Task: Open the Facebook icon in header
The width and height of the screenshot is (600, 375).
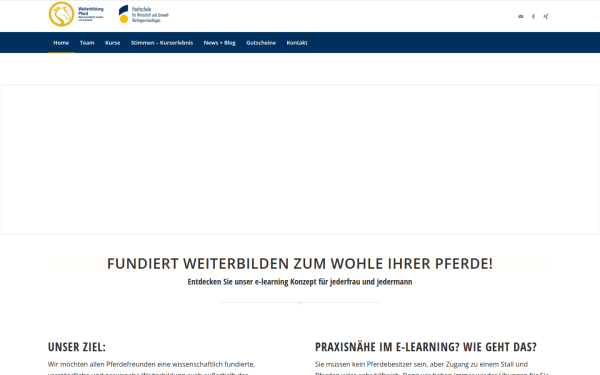Action: click(x=533, y=16)
